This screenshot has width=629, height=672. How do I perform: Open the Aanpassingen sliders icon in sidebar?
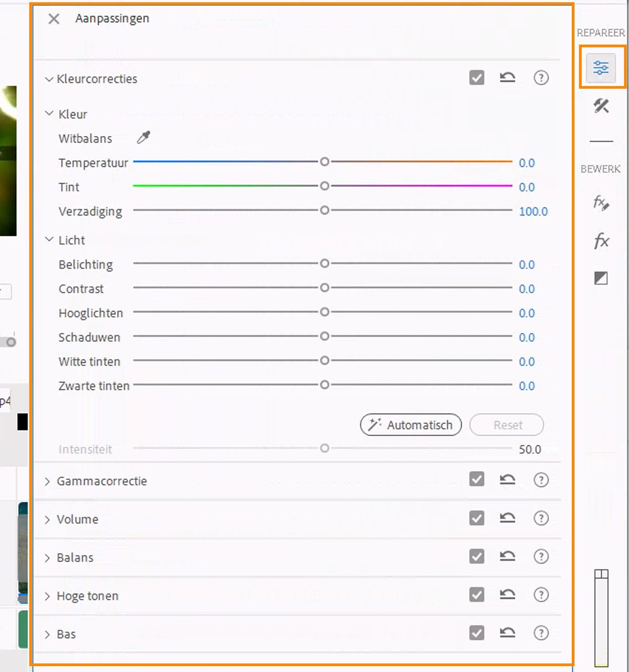(601, 68)
